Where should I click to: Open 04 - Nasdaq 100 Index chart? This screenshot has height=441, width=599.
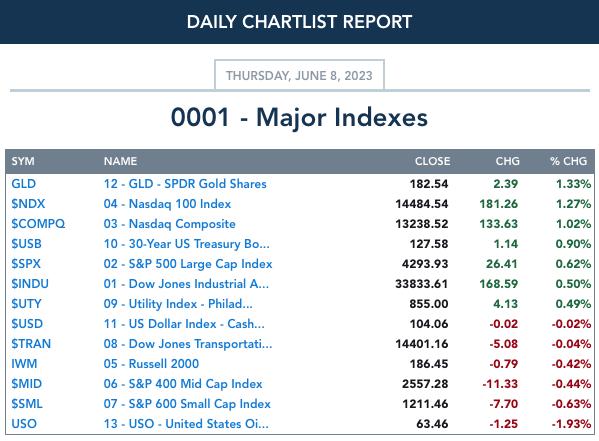(x=167, y=204)
